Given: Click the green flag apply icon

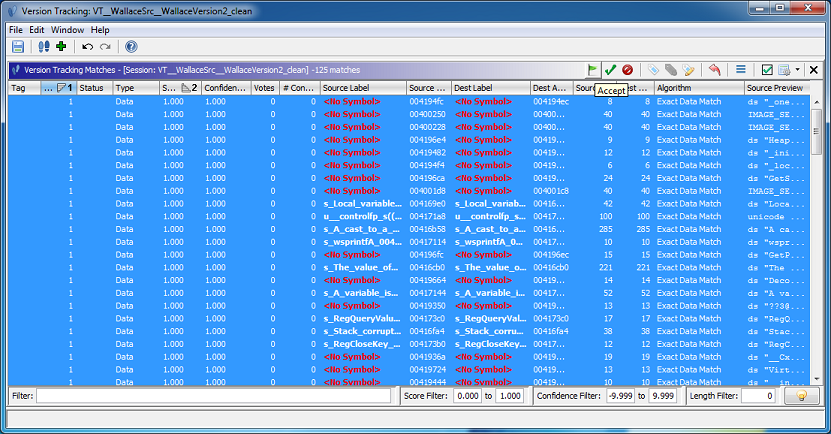Looking at the screenshot, I should pyautogui.click(x=592, y=70).
